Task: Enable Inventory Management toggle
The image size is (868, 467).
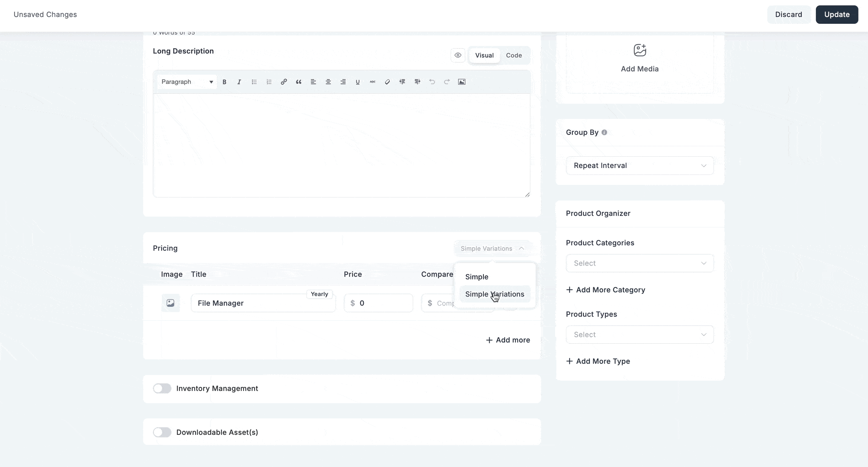Action: 162,388
